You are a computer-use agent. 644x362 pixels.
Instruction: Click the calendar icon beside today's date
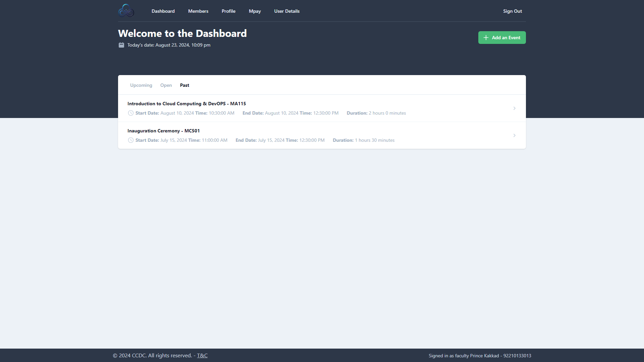point(121,45)
